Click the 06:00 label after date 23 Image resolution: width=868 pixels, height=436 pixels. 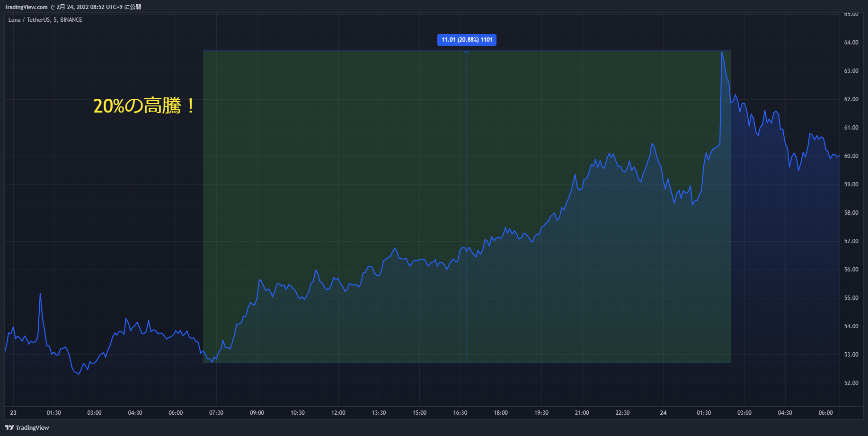point(176,413)
